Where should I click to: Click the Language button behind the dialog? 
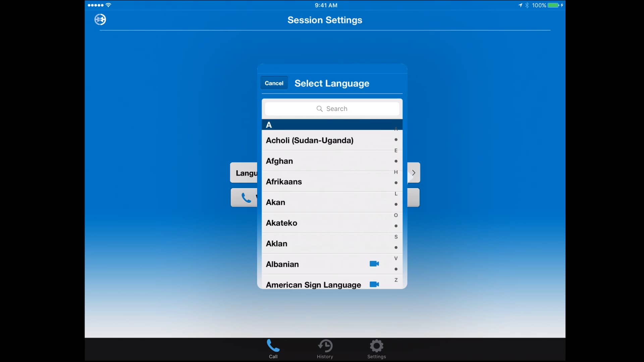point(244,173)
